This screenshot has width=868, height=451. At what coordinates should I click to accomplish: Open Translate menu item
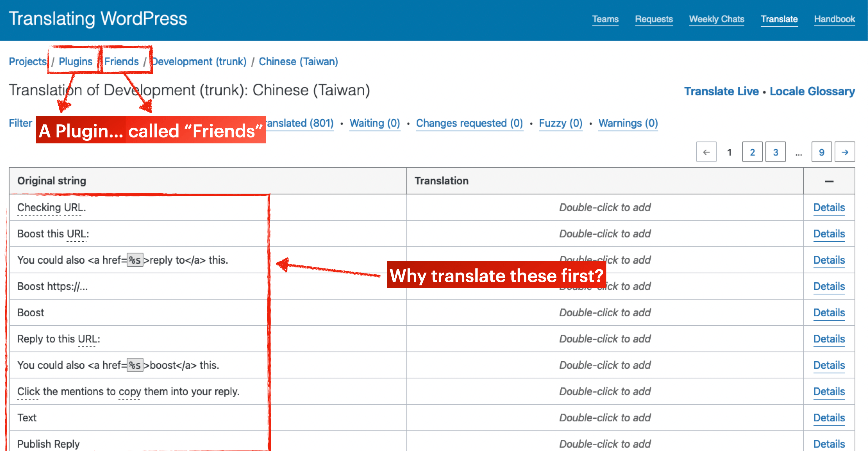pyautogui.click(x=779, y=19)
